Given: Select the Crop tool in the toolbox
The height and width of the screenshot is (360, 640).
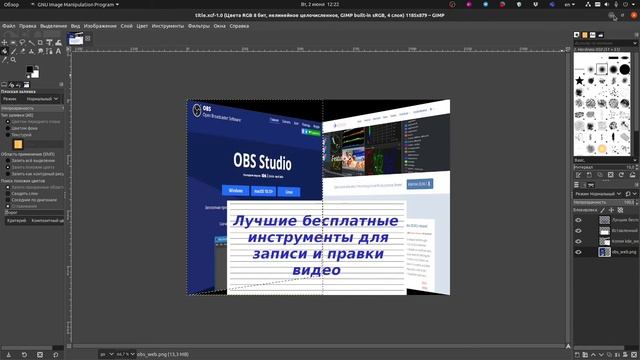Looking at the screenshot, I should point(40,42).
